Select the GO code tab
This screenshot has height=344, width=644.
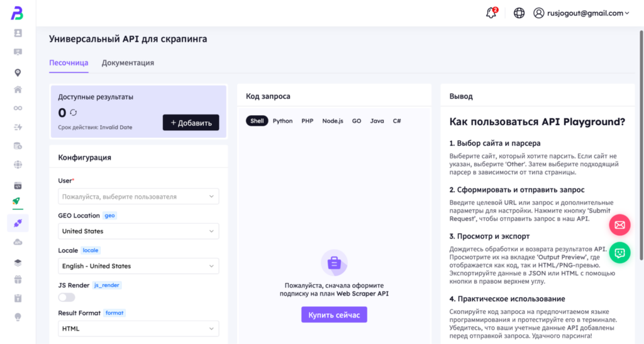[357, 121]
